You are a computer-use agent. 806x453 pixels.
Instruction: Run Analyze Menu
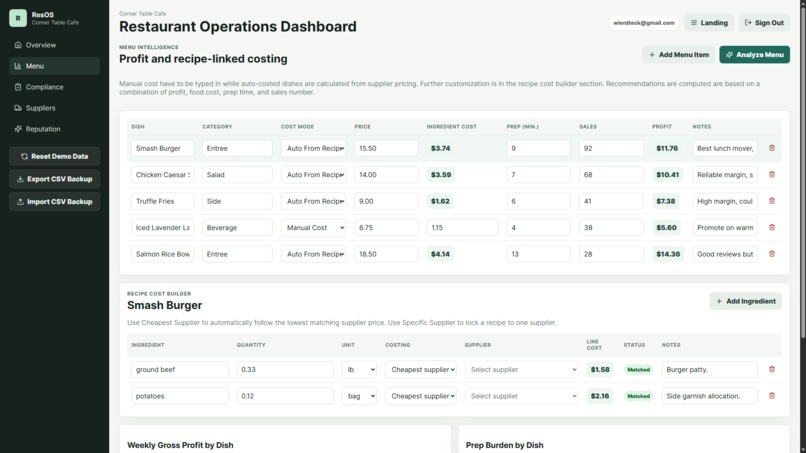coord(755,55)
